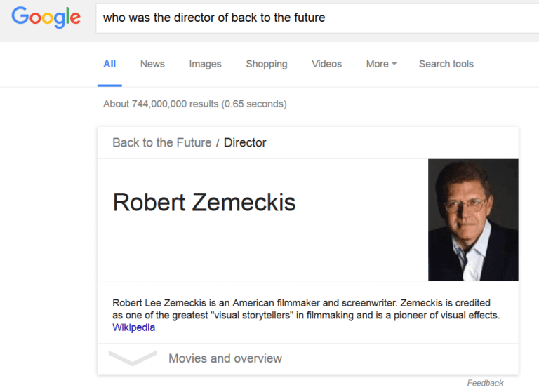539x392 pixels.
Task: Click the search query input box
Action: click(316, 18)
